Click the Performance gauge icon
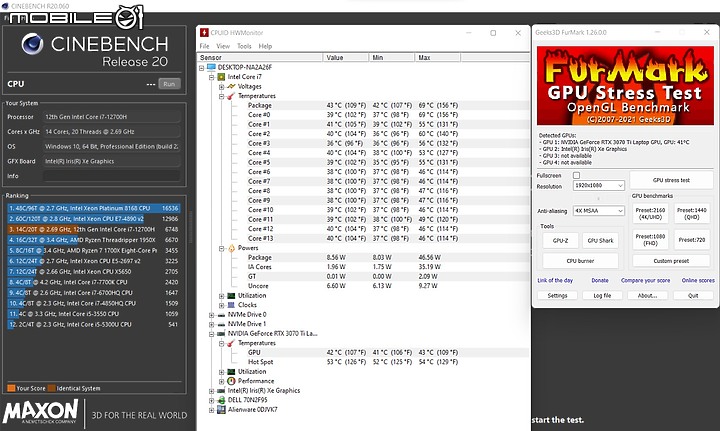The width and height of the screenshot is (720, 431). (231, 381)
